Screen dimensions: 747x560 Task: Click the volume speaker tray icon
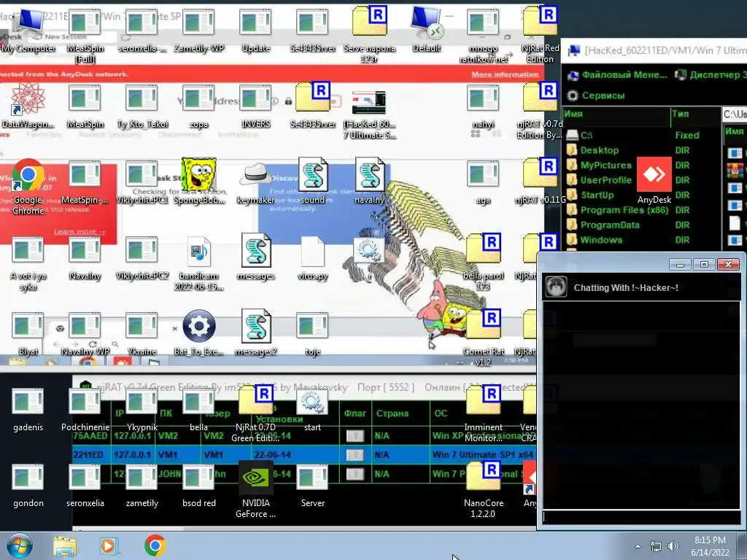673,546
